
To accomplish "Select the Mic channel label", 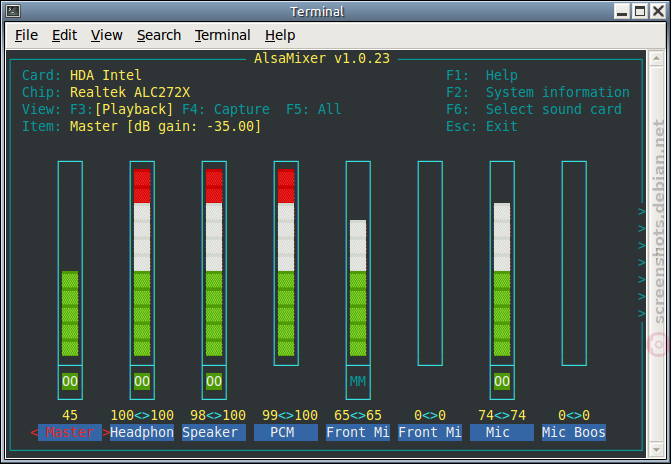I will pos(502,432).
